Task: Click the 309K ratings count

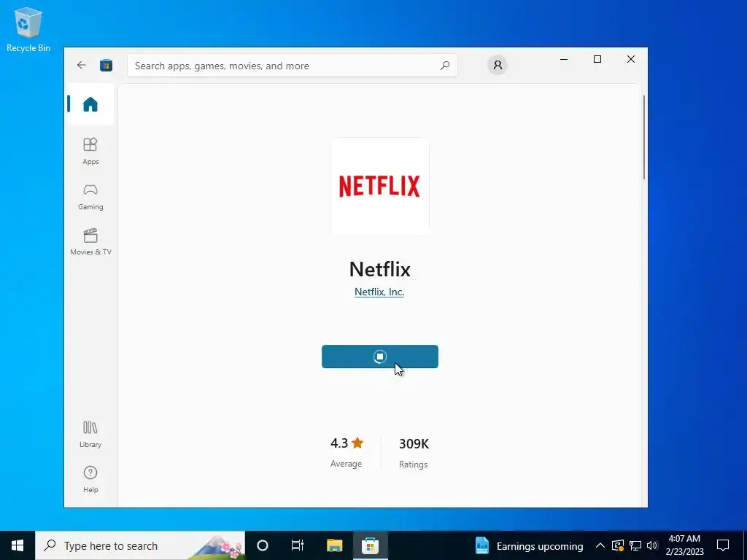Action: [x=414, y=444]
